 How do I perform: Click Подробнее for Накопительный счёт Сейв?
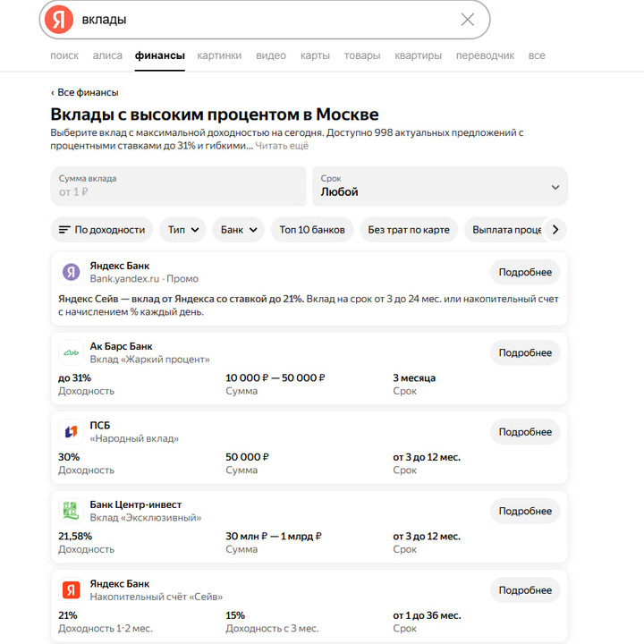(525, 590)
